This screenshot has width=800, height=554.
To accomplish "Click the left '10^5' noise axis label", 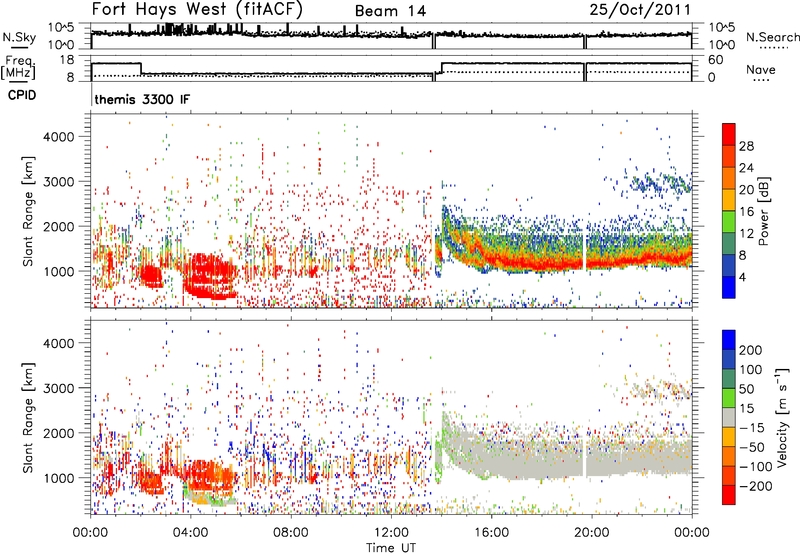I will [62, 27].
